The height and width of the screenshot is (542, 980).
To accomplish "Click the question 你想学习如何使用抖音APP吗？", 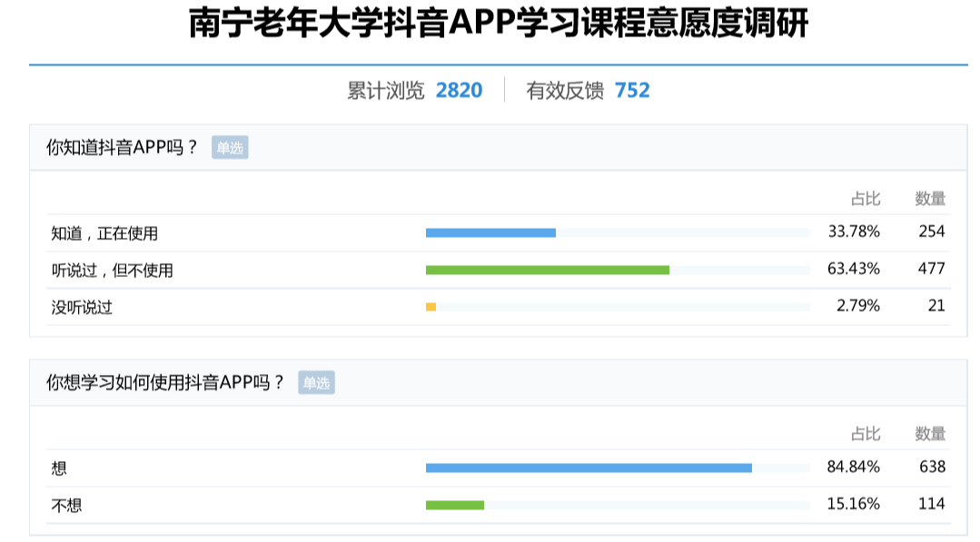I will tap(165, 382).
